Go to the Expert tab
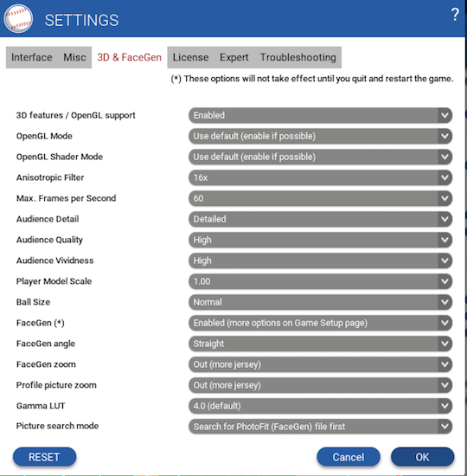This screenshot has height=476, width=467. pos(234,57)
